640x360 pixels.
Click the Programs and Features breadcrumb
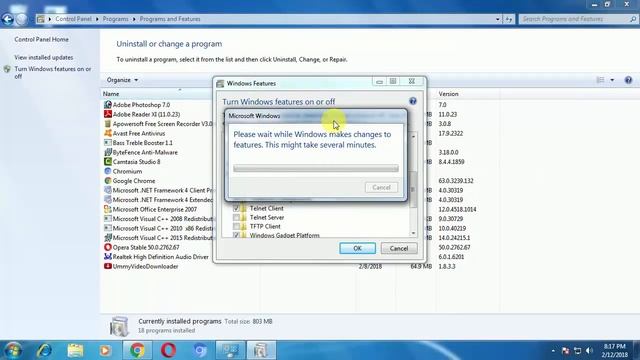[x=170, y=19]
